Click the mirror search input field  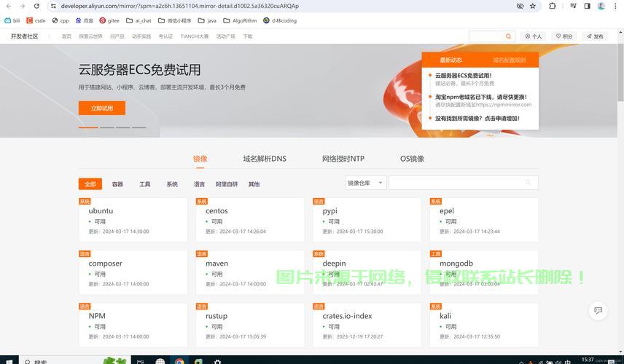click(456, 183)
